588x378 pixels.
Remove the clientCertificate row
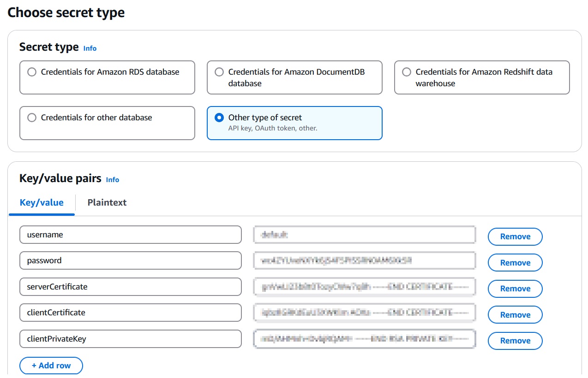pos(515,314)
